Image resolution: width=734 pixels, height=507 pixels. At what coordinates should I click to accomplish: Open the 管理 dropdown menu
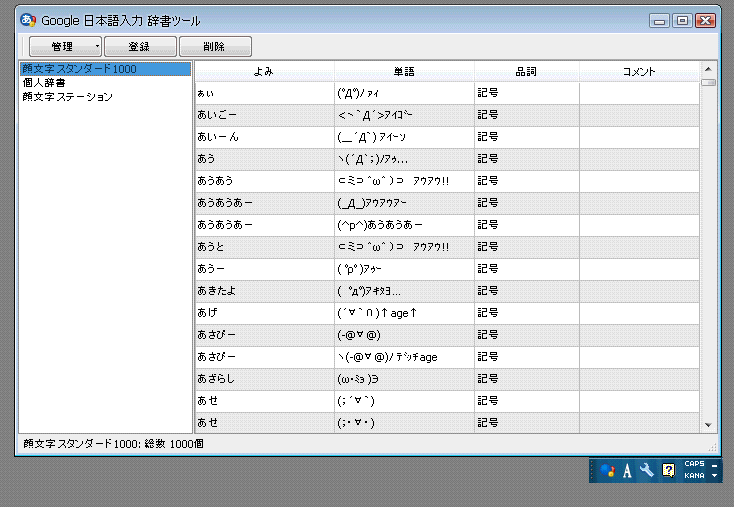pos(65,46)
